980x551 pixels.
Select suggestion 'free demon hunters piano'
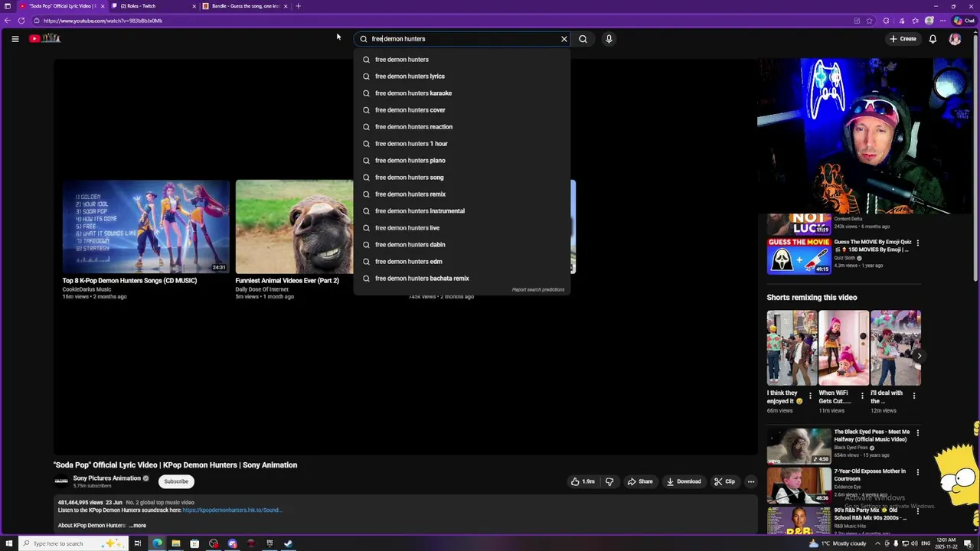pos(462,161)
